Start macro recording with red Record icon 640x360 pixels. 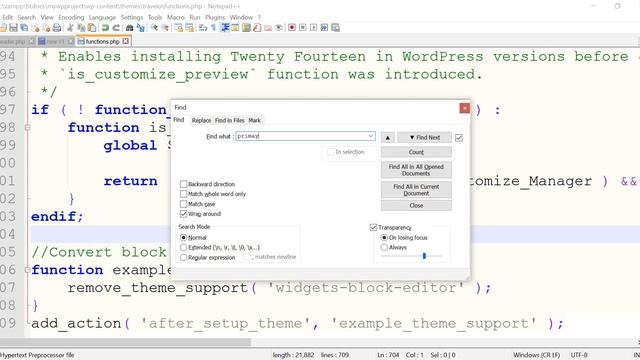point(292,28)
